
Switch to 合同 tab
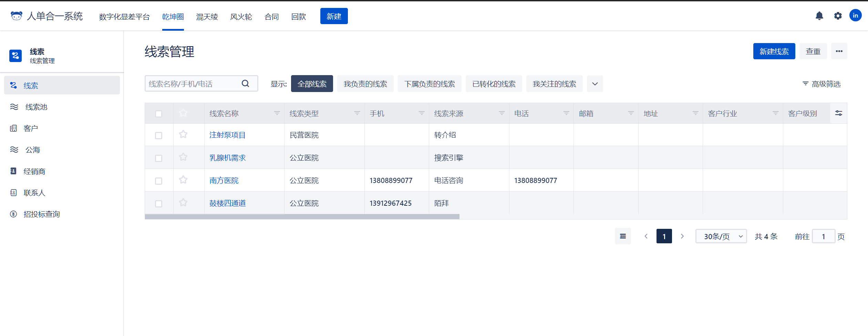click(271, 17)
